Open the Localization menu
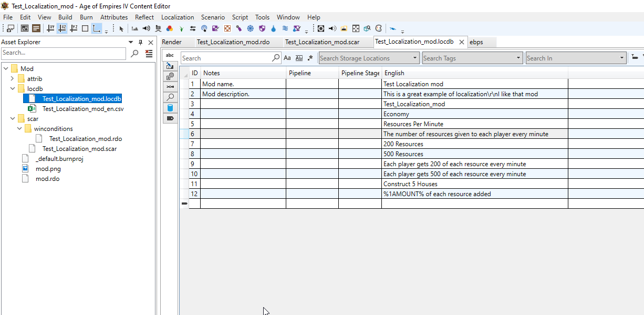Image resolution: width=644 pixels, height=315 pixels. coord(178,17)
